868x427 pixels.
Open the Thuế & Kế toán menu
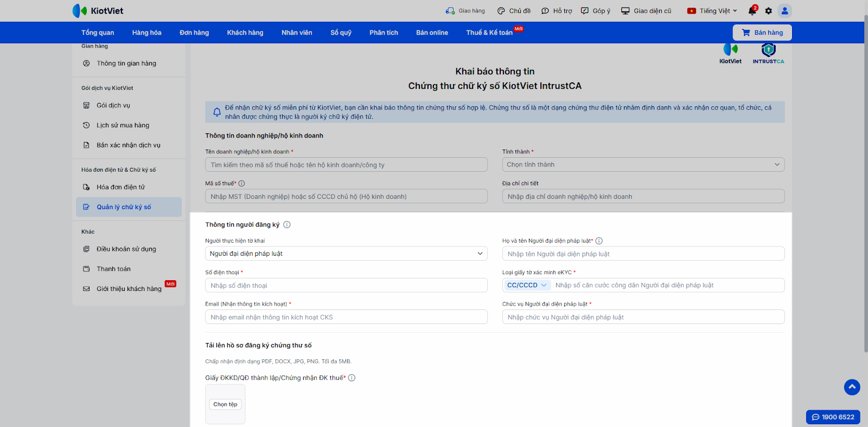(489, 33)
